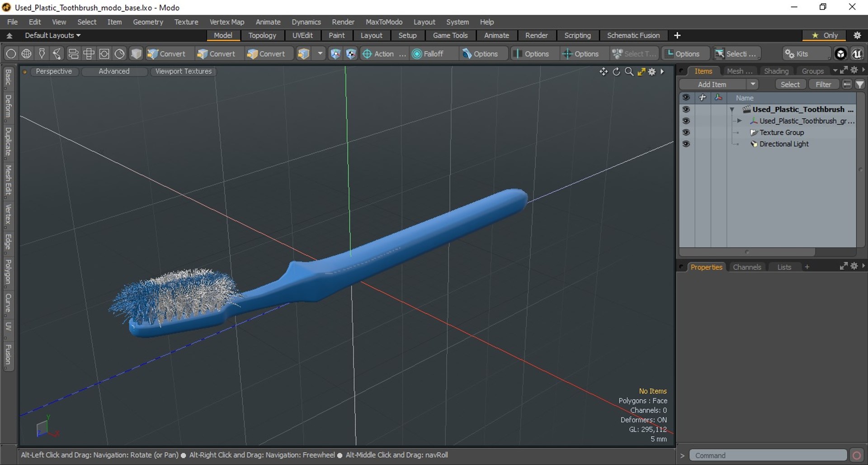This screenshot has height=465, width=868.
Task: Expand Used_Plastic_Toothbrush_gr item
Action: [x=739, y=121]
